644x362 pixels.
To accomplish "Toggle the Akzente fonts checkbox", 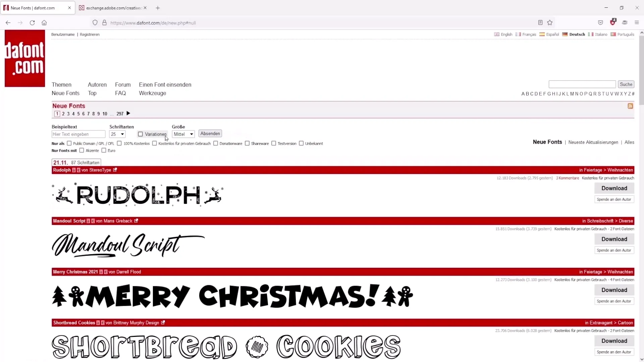I will (x=82, y=150).
